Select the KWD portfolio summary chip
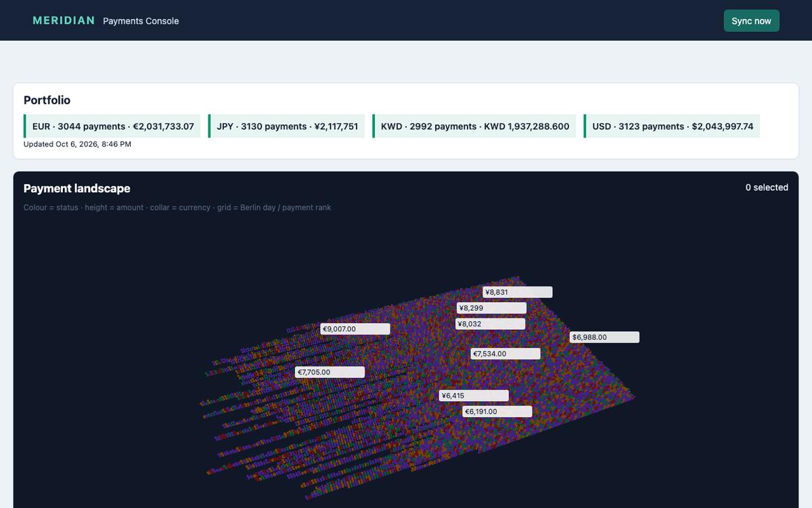Viewport: 812px width, 508px height. (474, 126)
